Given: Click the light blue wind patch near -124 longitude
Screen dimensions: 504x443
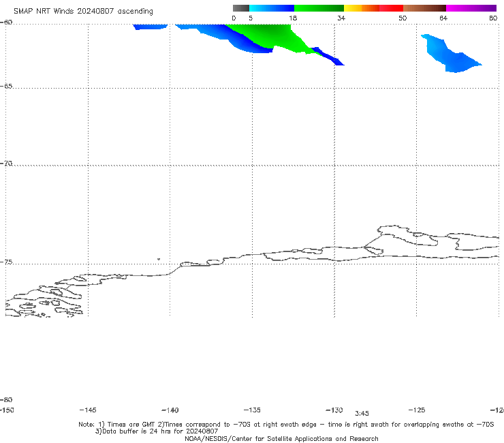Looking at the screenshot, I should [x=450, y=55].
